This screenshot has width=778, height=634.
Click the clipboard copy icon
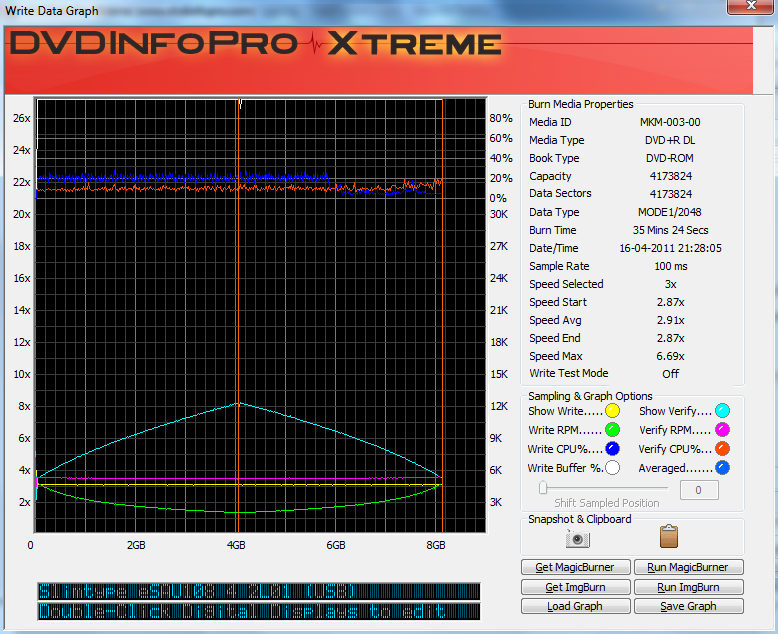coord(669,536)
